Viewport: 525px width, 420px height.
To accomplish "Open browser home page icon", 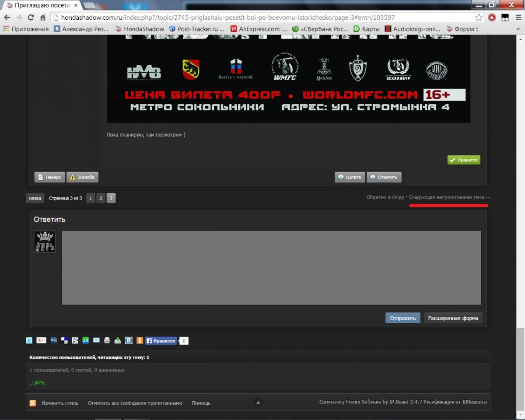I will 43,17.
